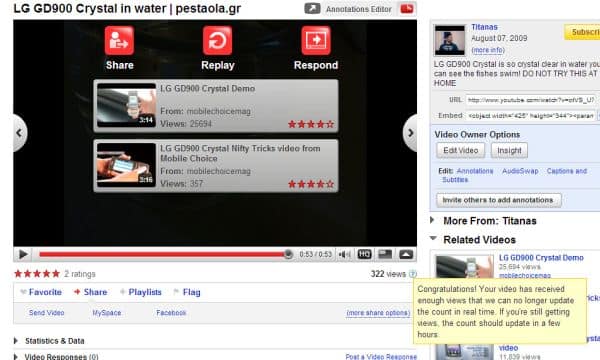Click the Subscribe button
Image resolution: width=600 pixels, height=360 pixels.
click(x=582, y=32)
